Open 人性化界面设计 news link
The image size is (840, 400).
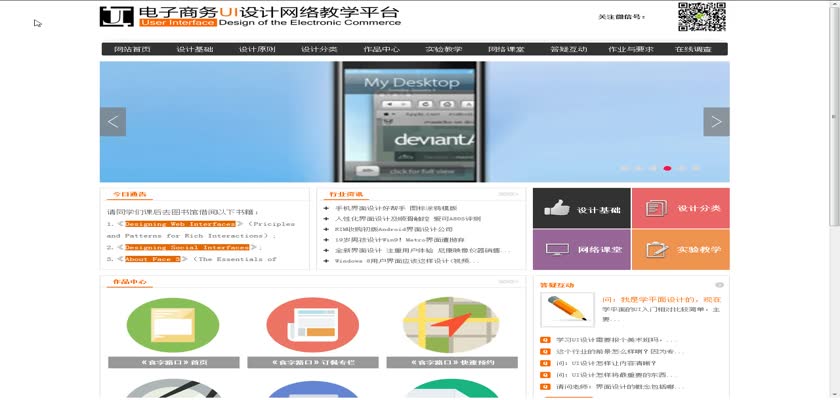(x=408, y=218)
